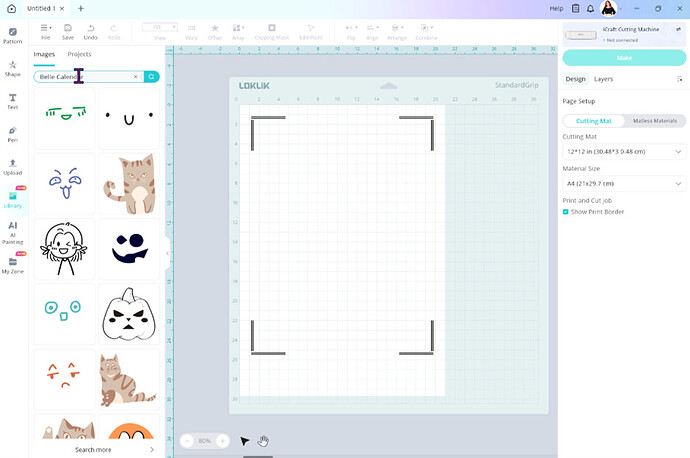Viewport: 690px width, 458px height.
Task: Open the File menu dropdown
Action: (46, 31)
